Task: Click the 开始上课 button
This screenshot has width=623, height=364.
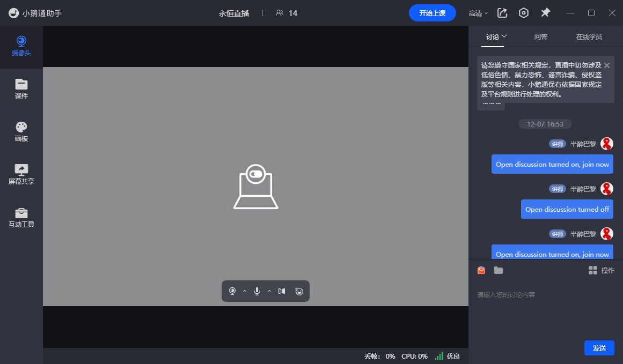Action: (x=432, y=13)
